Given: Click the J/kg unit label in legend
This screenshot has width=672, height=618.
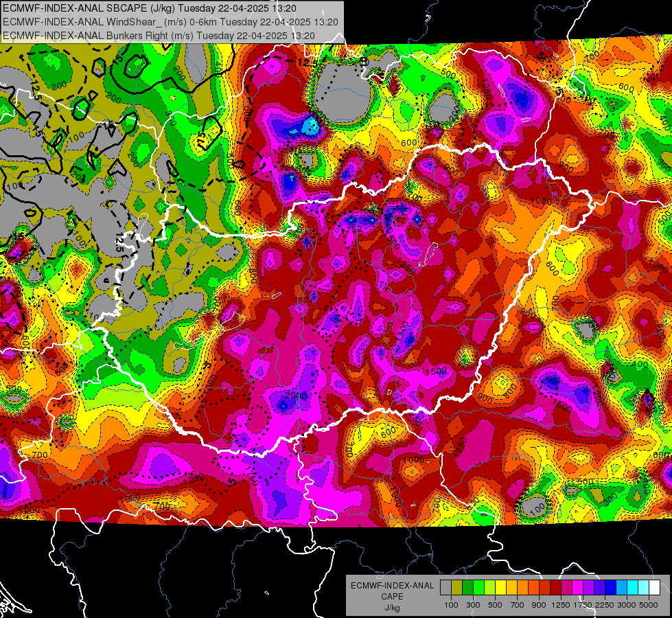Looking at the screenshot, I should [x=393, y=608].
